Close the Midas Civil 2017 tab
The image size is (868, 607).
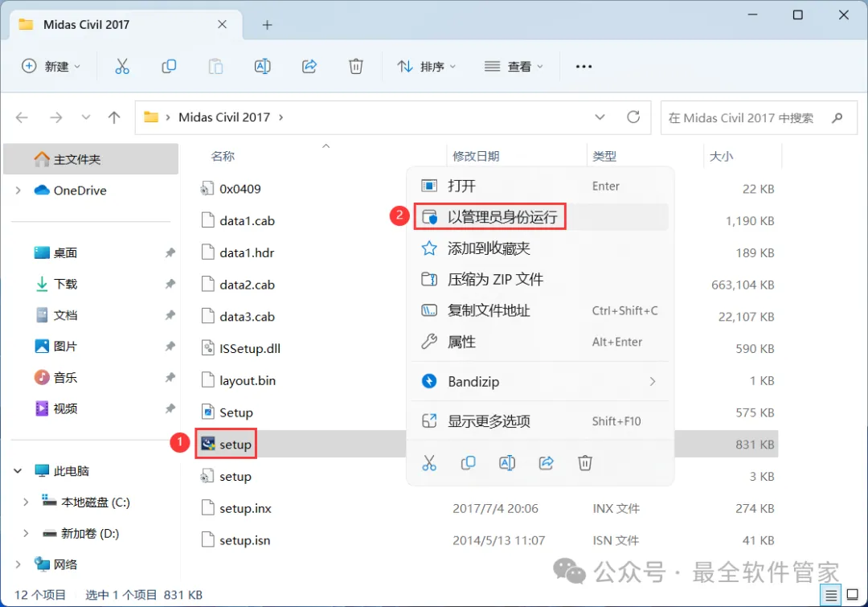(222, 24)
